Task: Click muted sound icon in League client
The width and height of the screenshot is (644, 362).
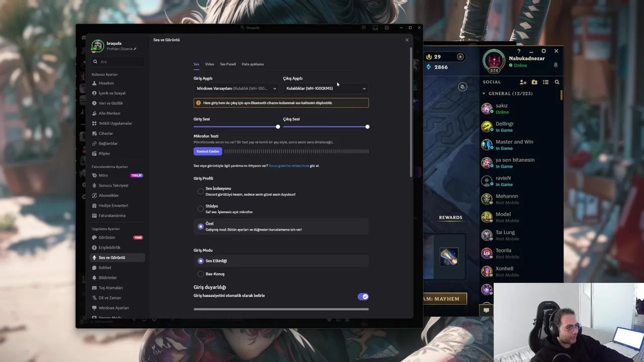Action: (463, 86)
